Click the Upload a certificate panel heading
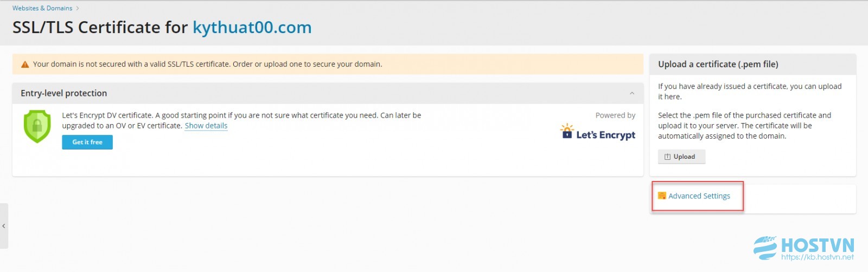 point(718,64)
